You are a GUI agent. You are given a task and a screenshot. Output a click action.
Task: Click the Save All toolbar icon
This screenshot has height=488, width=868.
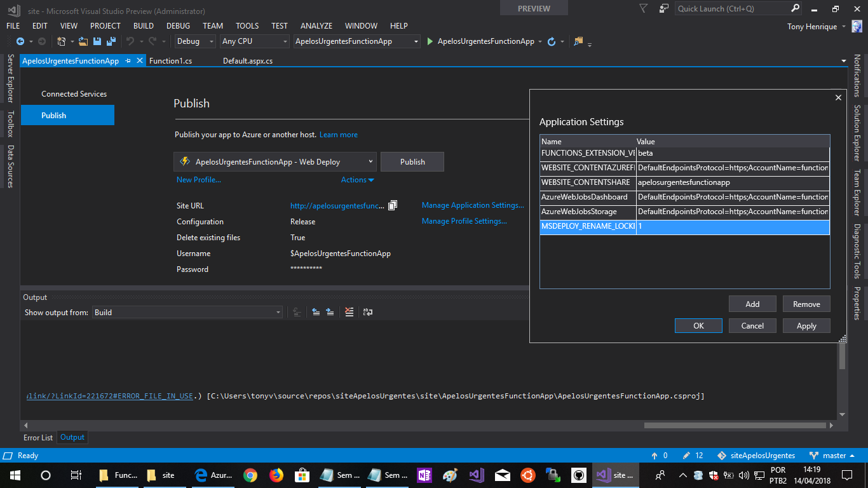tap(110, 41)
